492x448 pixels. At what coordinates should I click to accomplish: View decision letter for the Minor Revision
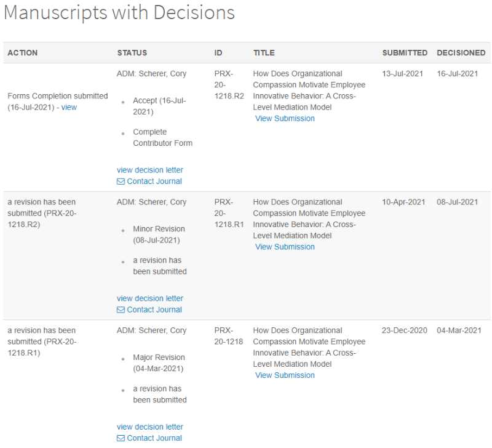(150, 298)
